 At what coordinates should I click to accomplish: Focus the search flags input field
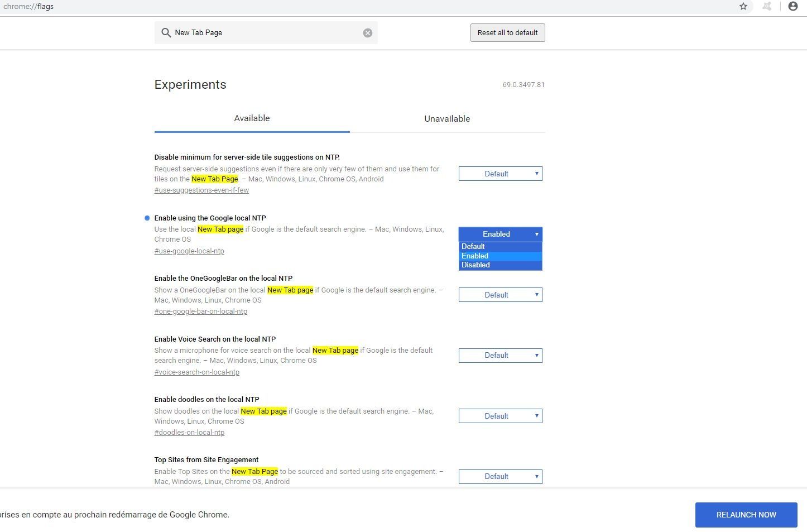pos(266,32)
